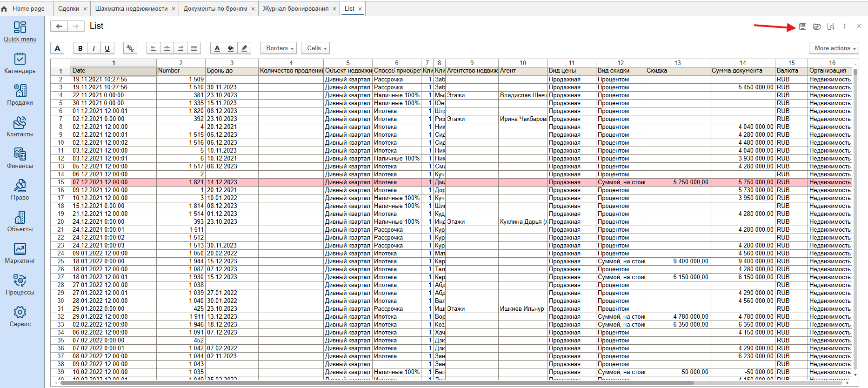
Task: Toggle underline formatting
Action: 107,48
